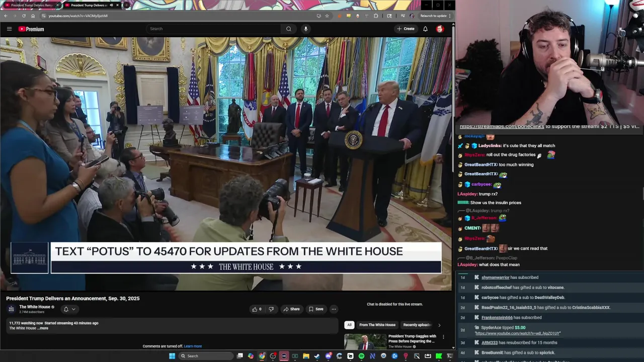Show next filter chips with arrow
The height and width of the screenshot is (362, 644).
[439, 325]
